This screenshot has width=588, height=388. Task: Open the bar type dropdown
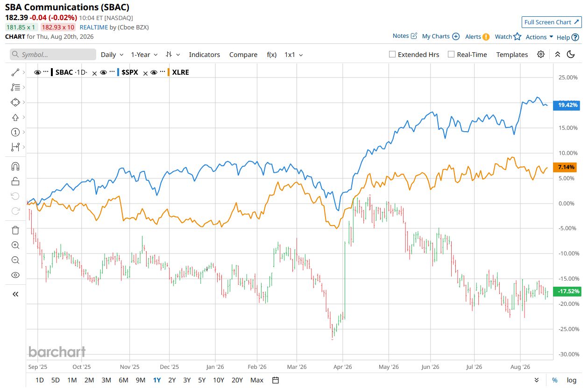coord(173,55)
